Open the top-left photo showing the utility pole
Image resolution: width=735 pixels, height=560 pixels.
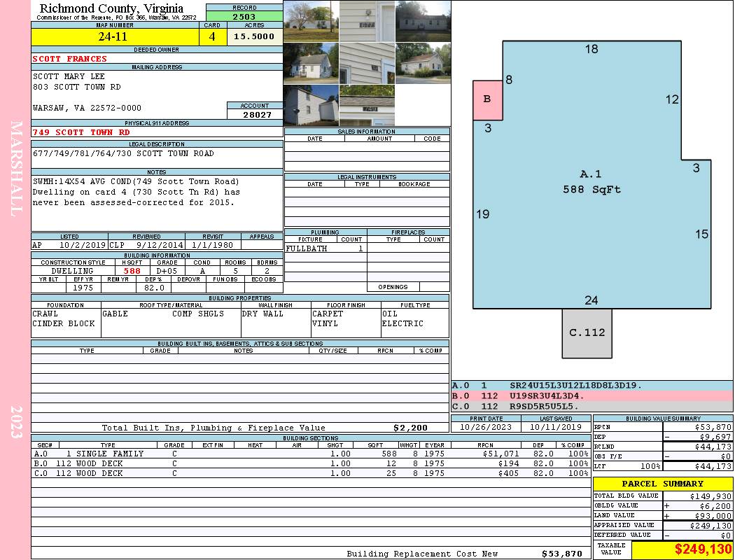311,21
